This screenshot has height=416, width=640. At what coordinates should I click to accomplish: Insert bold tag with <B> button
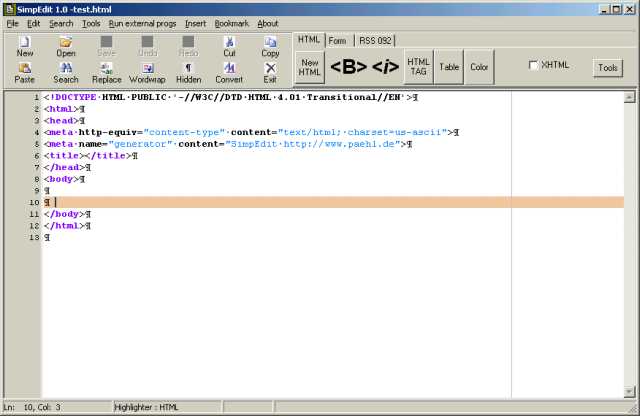click(348, 67)
